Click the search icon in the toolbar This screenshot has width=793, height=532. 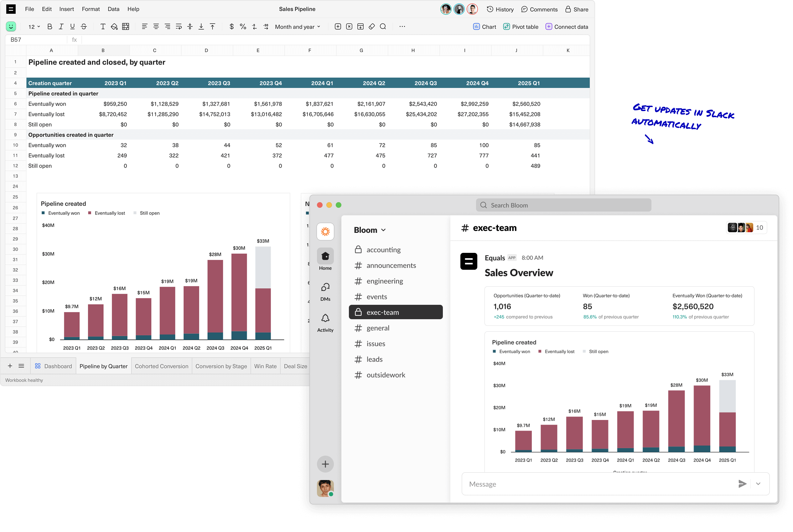(x=383, y=27)
